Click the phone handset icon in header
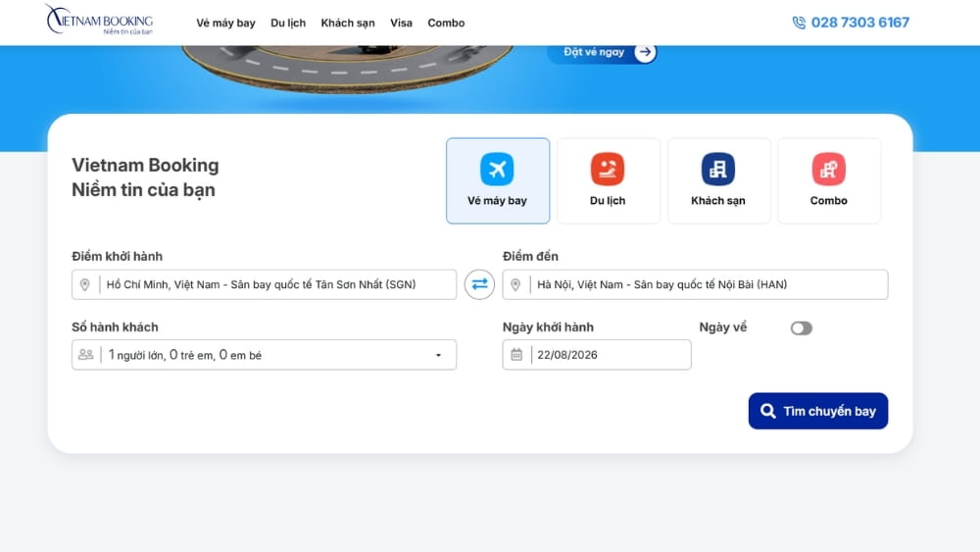Viewport: 980px width, 552px height. (799, 23)
